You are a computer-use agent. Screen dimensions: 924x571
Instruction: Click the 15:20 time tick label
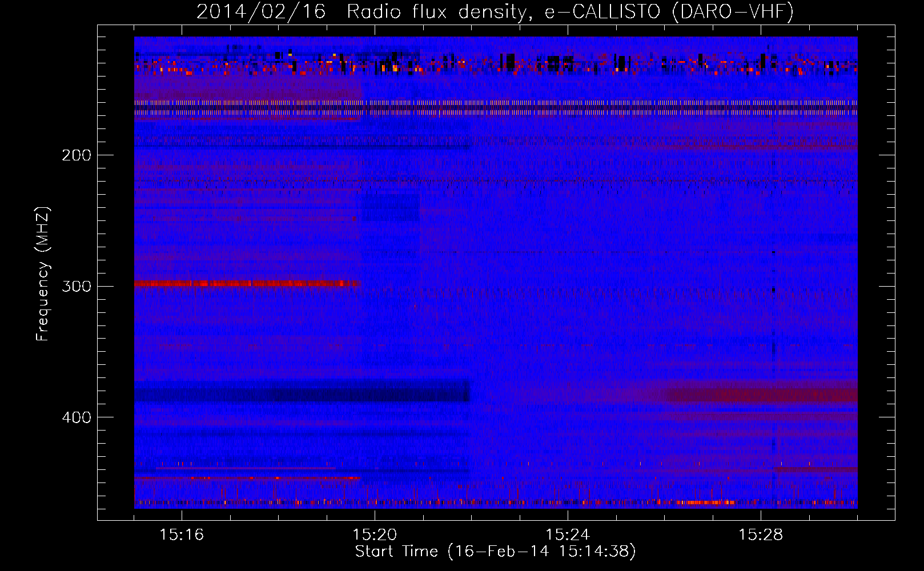click(375, 535)
